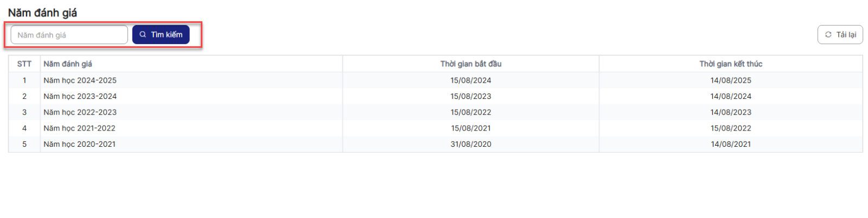Focus the Năm đánh giá search field

coord(69,35)
